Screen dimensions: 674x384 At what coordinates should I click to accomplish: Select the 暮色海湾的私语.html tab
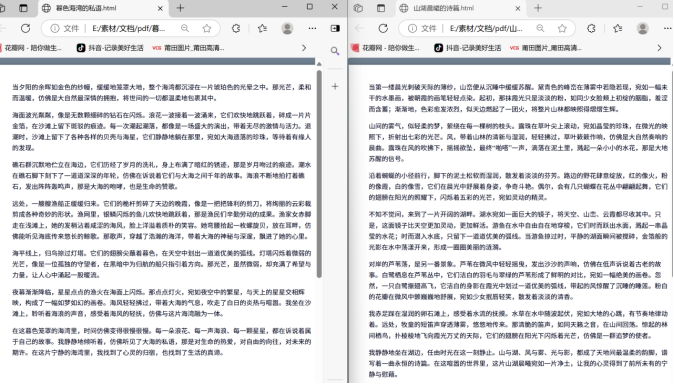(x=103, y=8)
